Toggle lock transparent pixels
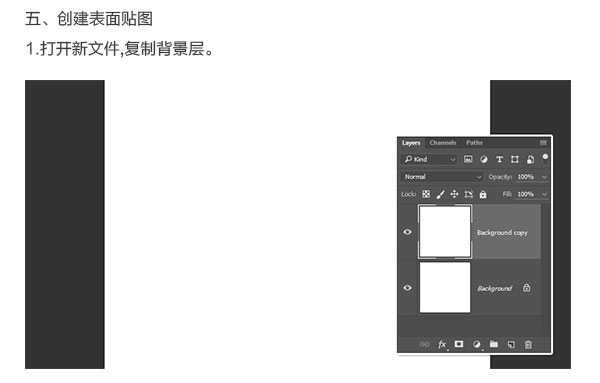The height and width of the screenshot is (383, 600). (426, 194)
